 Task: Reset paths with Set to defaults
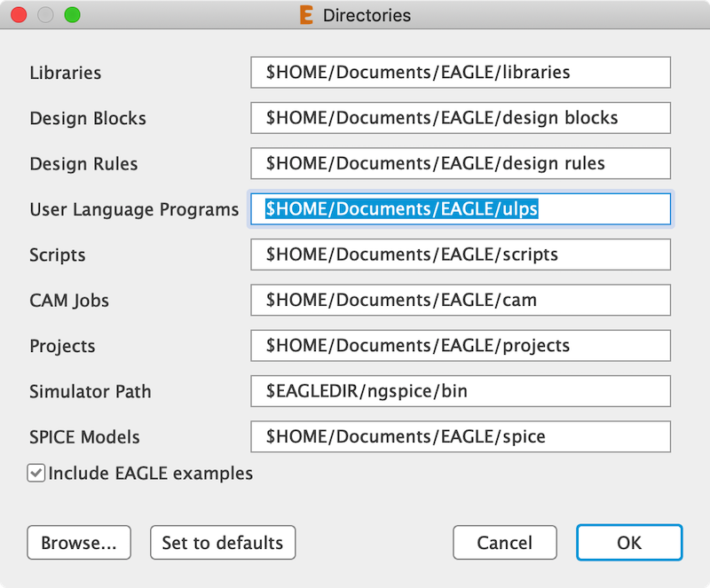point(223,542)
